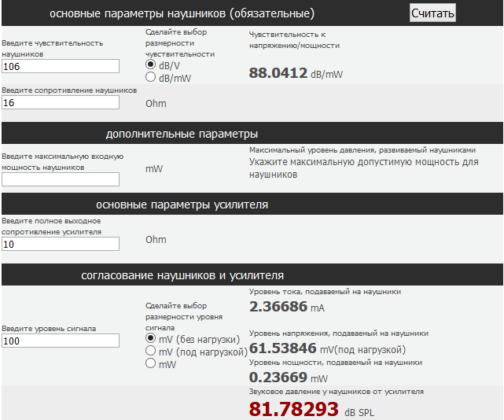This screenshot has width=504, height=420.
Task: Select mW signal level unit
Action: pyautogui.click(x=150, y=363)
